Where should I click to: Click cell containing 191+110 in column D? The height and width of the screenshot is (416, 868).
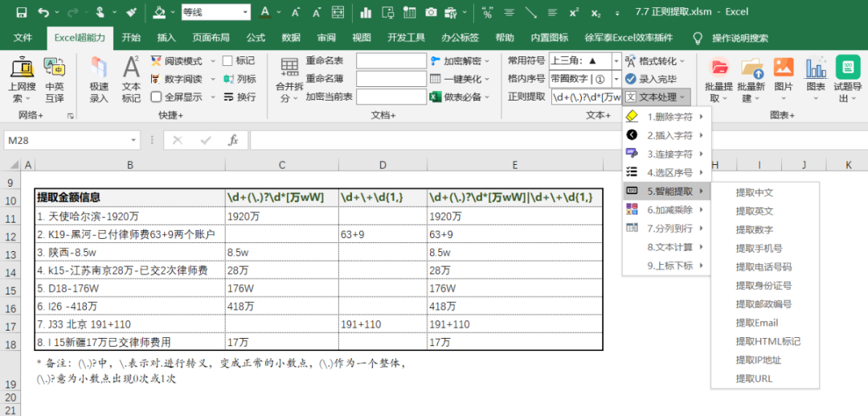click(x=383, y=324)
